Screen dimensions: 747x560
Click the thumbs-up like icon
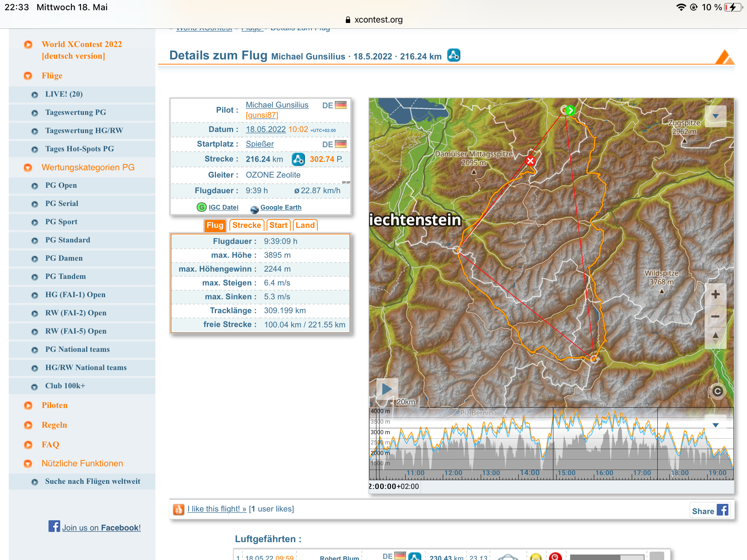click(x=178, y=509)
